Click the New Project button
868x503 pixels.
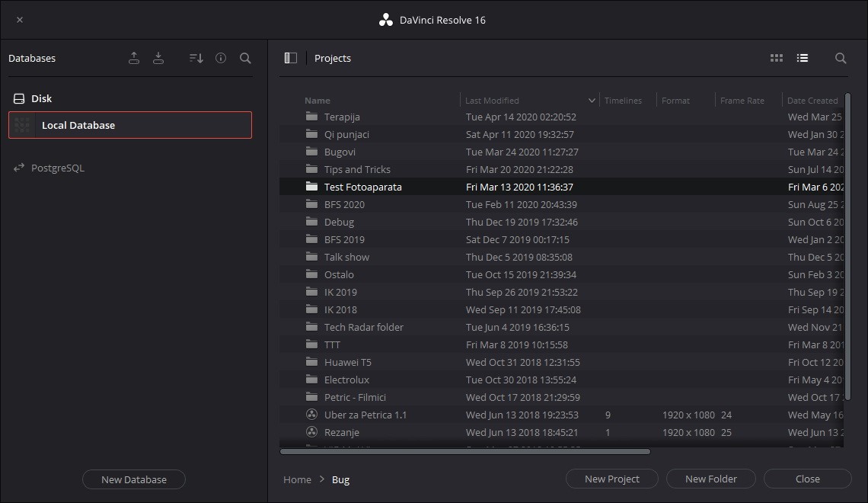pyautogui.click(x=611, y=479)
